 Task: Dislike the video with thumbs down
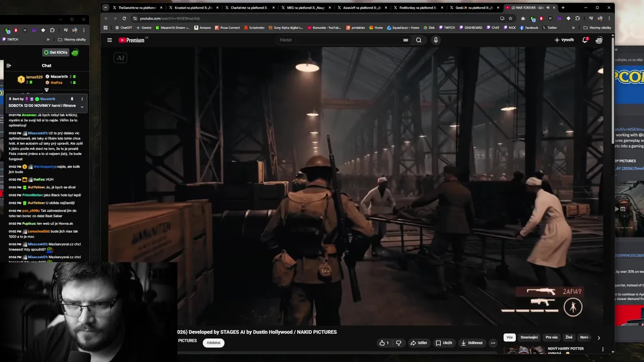(398, 343)
